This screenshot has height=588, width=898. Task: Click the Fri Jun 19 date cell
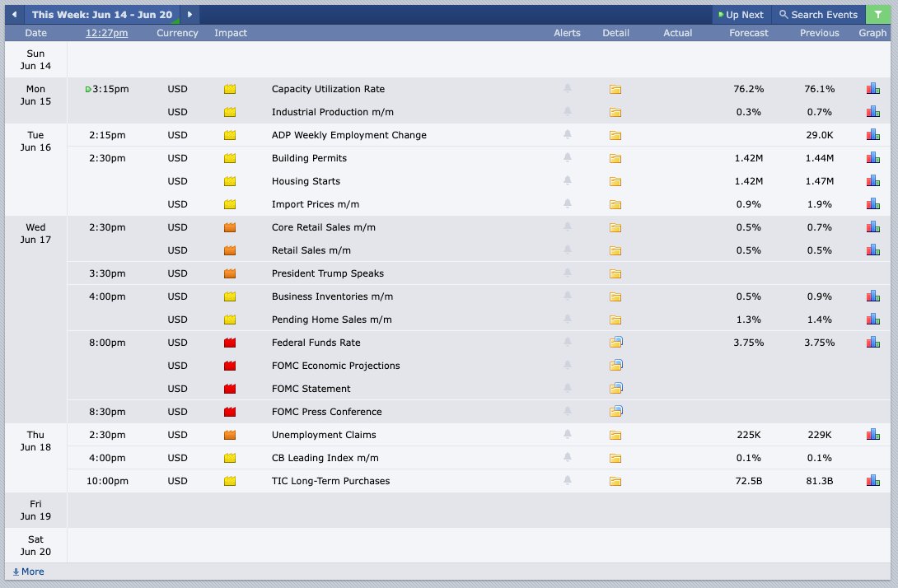coord(35,510)
